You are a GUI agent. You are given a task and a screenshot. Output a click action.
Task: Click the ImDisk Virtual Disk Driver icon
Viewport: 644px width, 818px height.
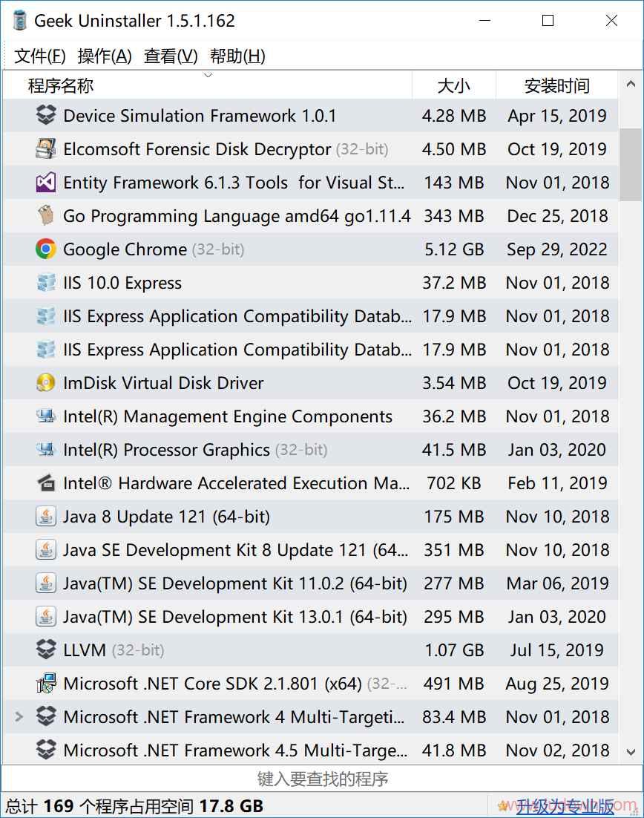click(x=46, y=382)
